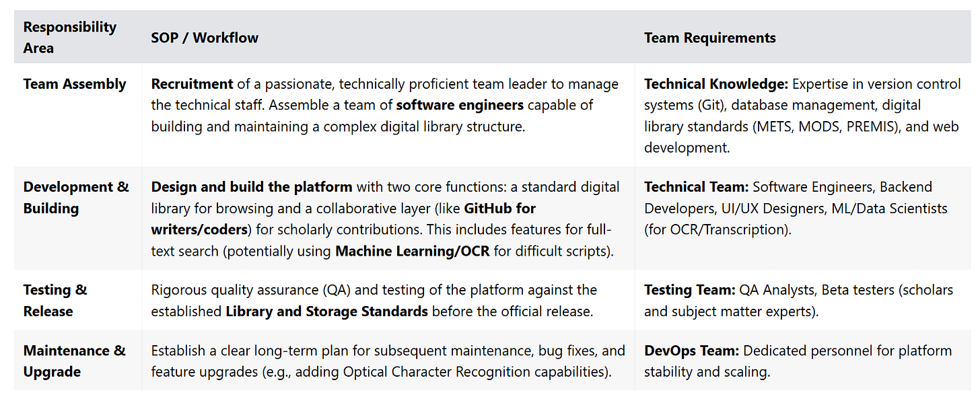This screenshot has height=409, width=980.
Task: Select the Team Assembly row label
Action: click(75, 84)
